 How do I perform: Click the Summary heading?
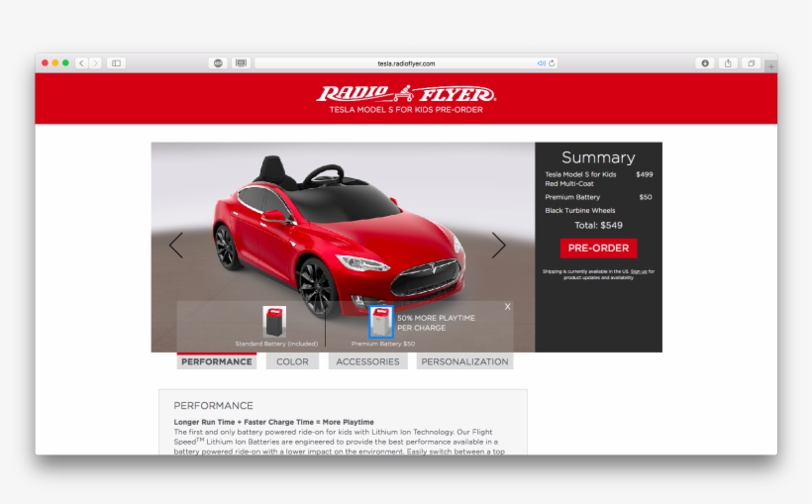coord(598,157)
